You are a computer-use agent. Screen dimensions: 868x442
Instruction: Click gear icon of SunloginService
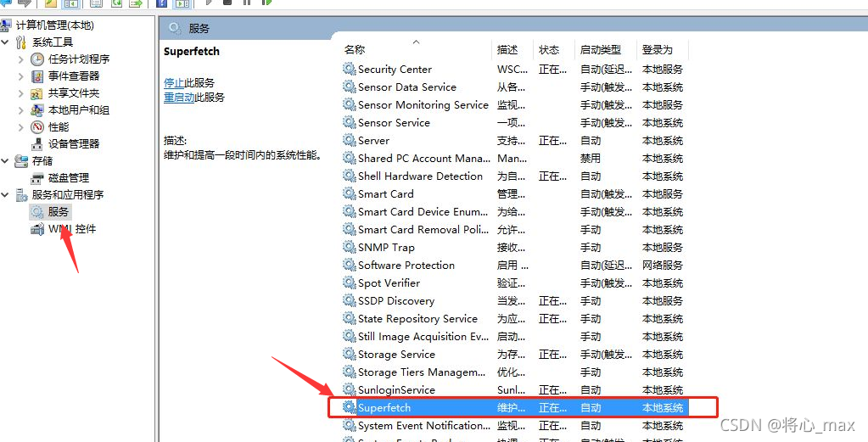(350, 390)
